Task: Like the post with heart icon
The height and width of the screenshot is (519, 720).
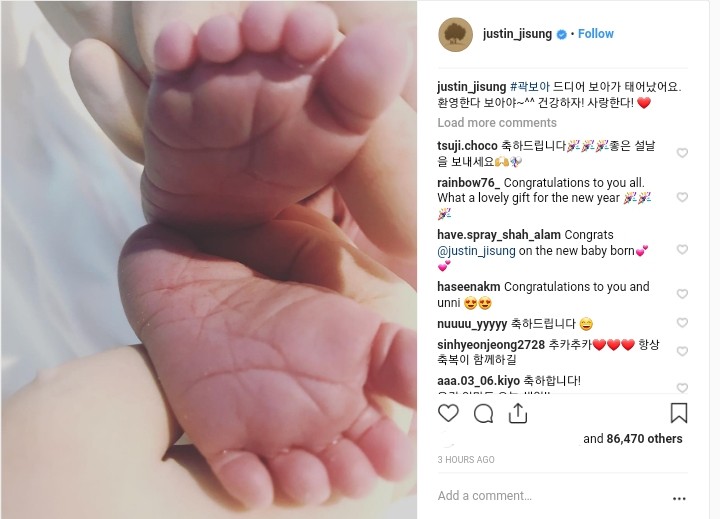Action: [448, 413]
